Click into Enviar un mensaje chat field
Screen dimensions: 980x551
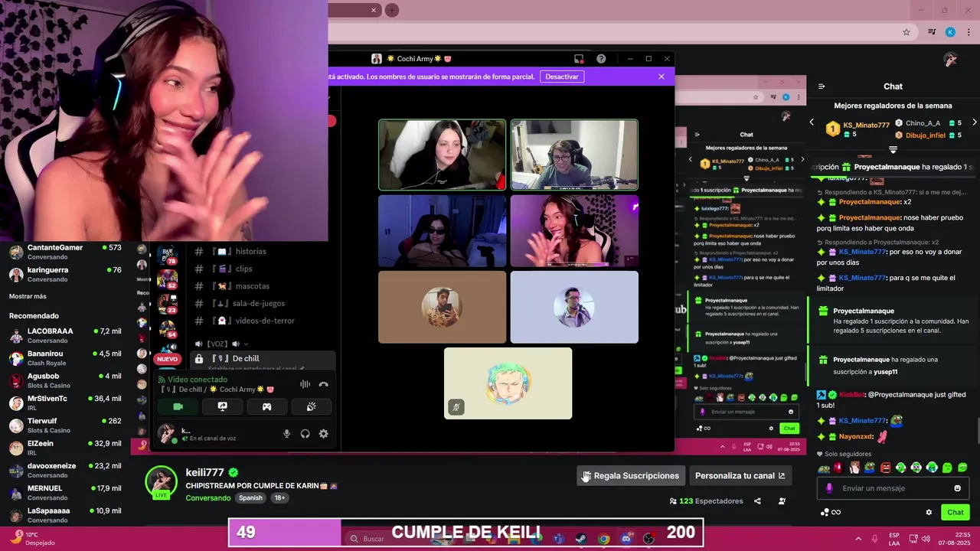point(892,488)
